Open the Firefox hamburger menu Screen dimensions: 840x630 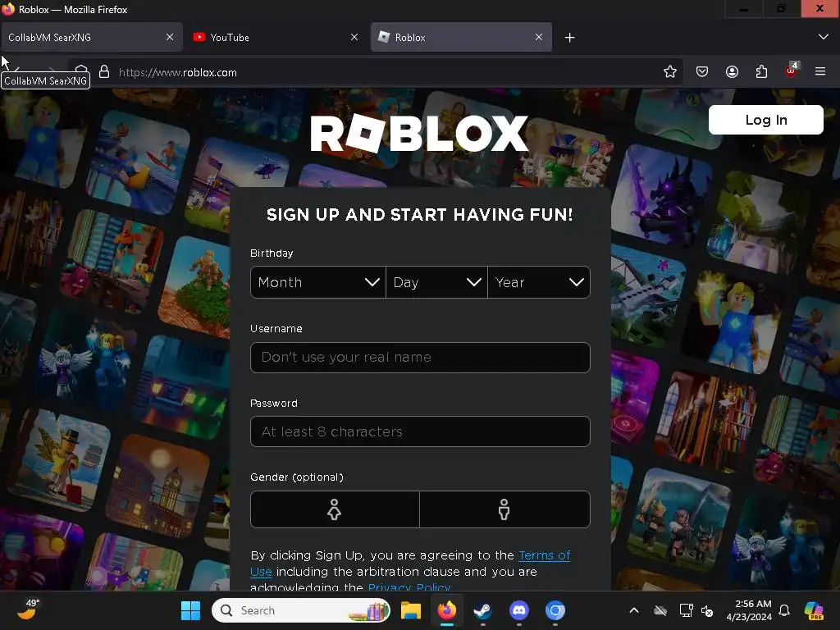click(x=820, y=71)
